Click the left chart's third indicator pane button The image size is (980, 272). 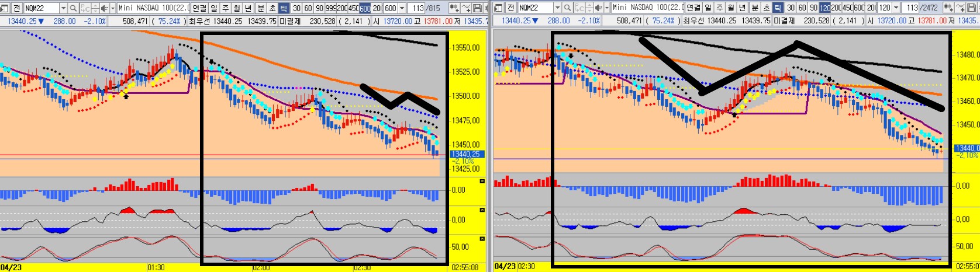[482, 238]
